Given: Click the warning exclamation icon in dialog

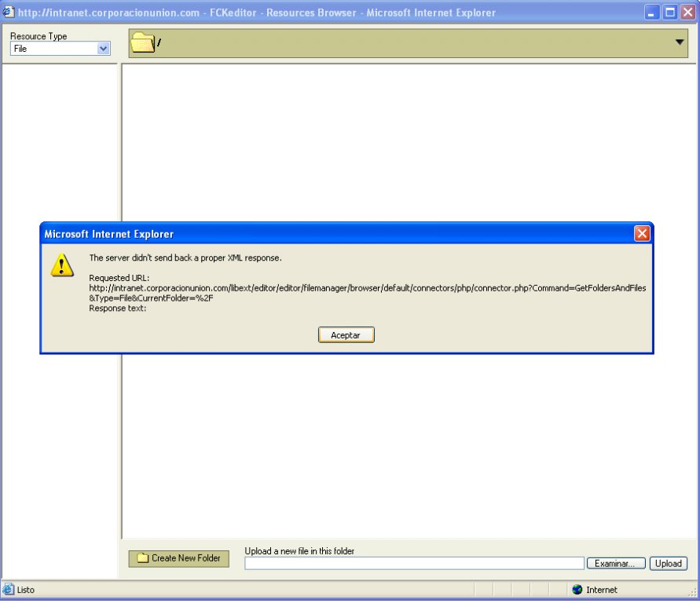Looking at the screenshot, I should point(62,265).
